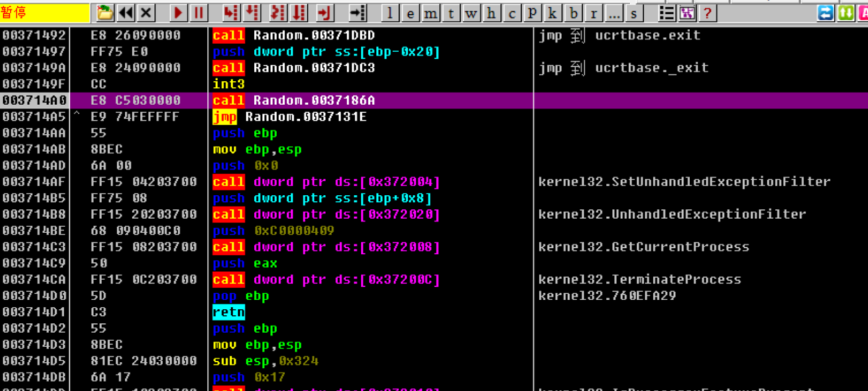Image resolution: width=868 pixels, height=391 pixels.
Task: Click the Close program X icon
Action: (146, 13)
